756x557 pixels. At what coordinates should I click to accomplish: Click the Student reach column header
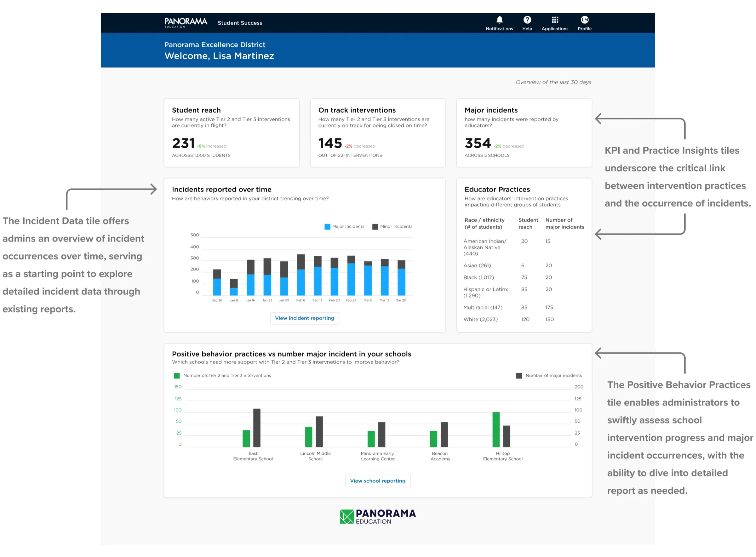528,224
